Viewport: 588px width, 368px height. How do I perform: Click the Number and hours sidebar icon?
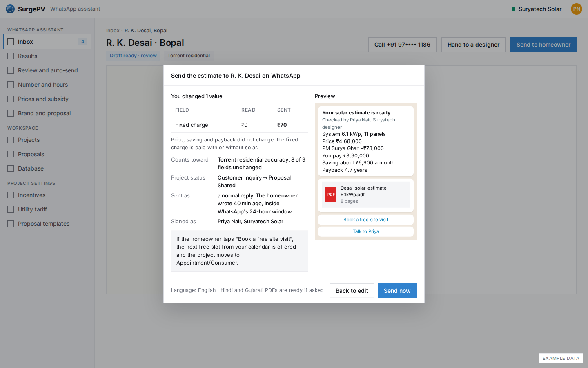tap(11, 85)
